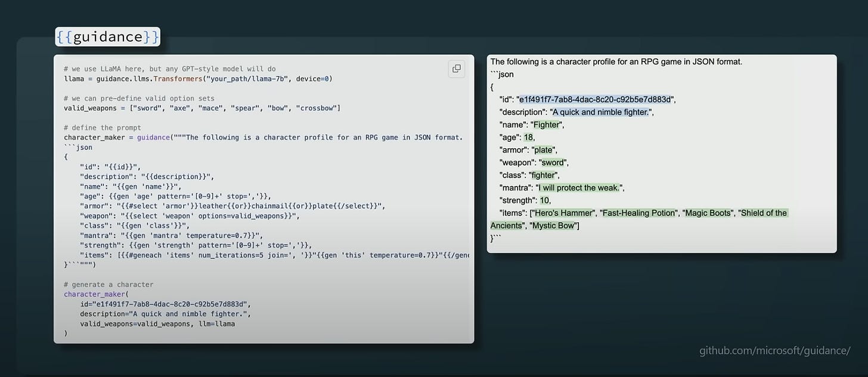Click the output heading 'The following is a character profile'

click(616, 61)
